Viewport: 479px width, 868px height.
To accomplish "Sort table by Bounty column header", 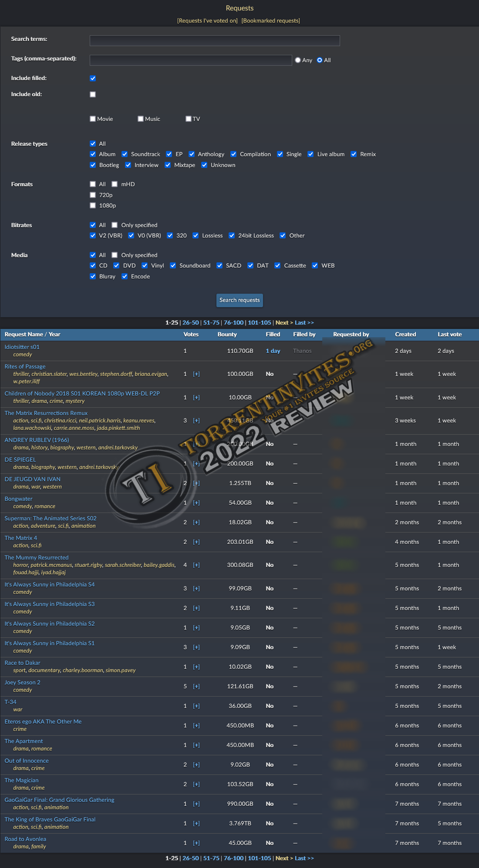I will pos(227,335).
